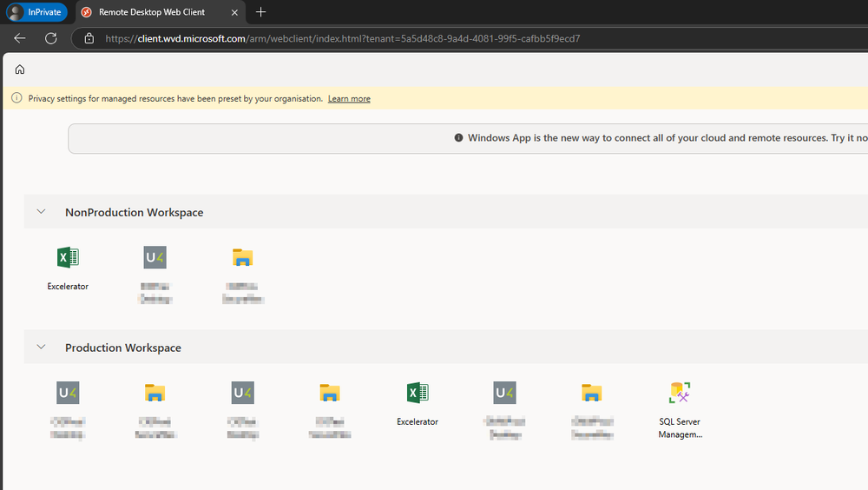Launch Excelerator in the NonProduction Workspace
Image resolution: width=868 pixels, height=490 pixels.
click(68, 258)
